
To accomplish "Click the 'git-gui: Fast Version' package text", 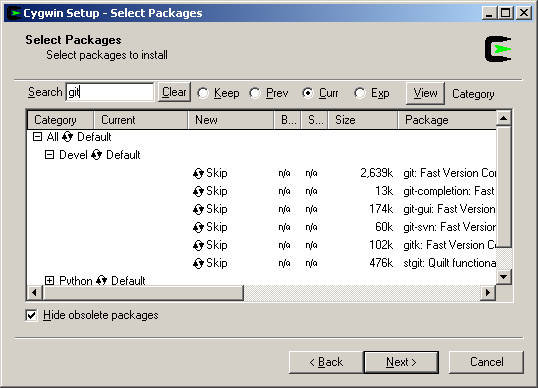I will click(x=449, y=209).
